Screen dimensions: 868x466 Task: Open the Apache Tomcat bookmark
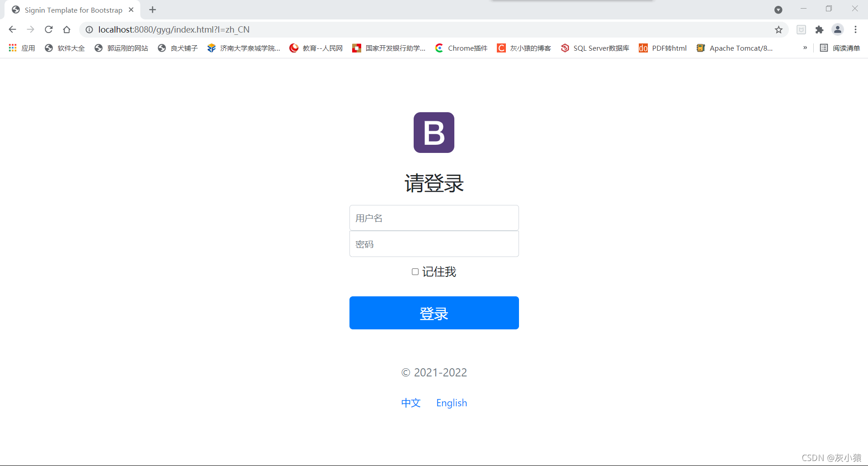point(735,48)
